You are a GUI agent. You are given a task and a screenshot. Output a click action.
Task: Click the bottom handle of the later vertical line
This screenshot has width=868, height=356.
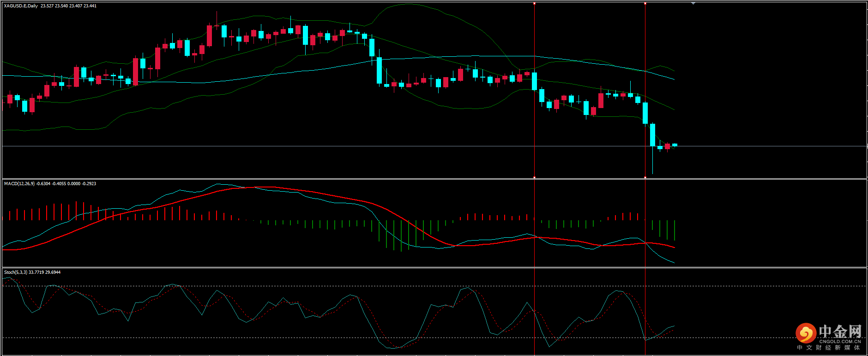pos(645,177)
